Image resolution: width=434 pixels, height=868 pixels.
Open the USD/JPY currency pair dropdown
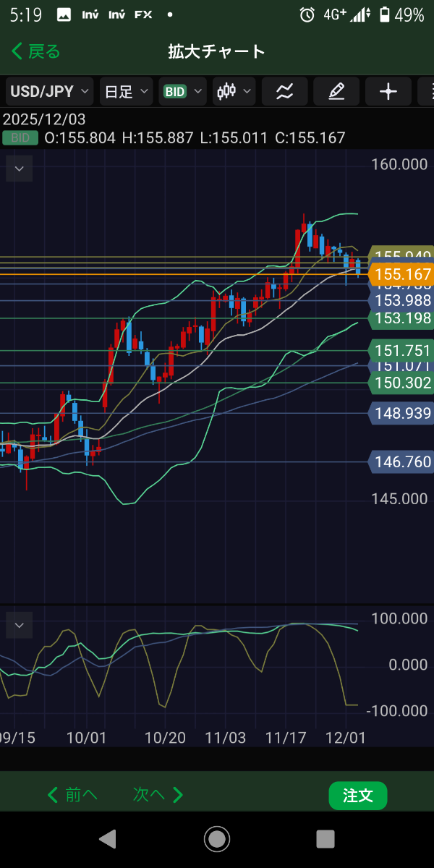coord(49,91)
